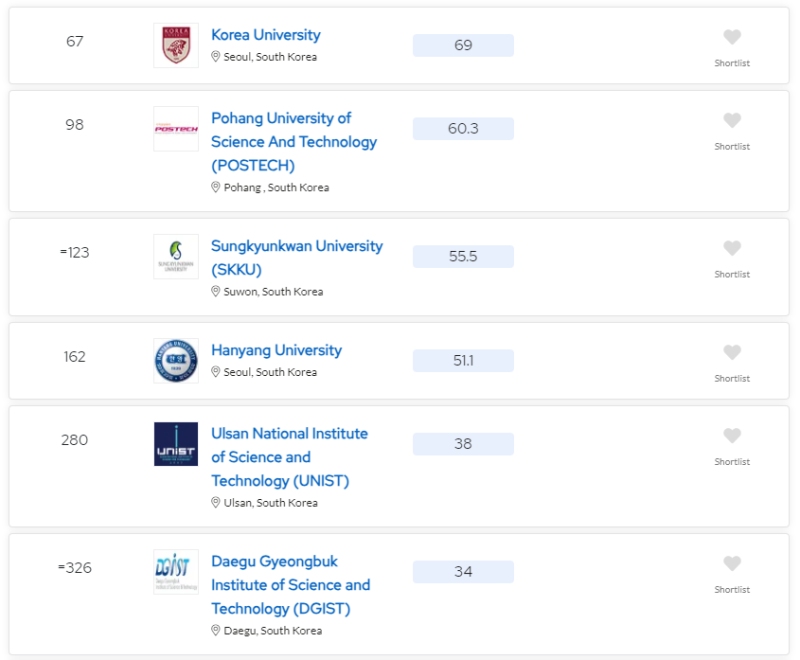Shortlist UNIST using the heart icon
This screenshot has width=800, height=660.
(732, 436)
